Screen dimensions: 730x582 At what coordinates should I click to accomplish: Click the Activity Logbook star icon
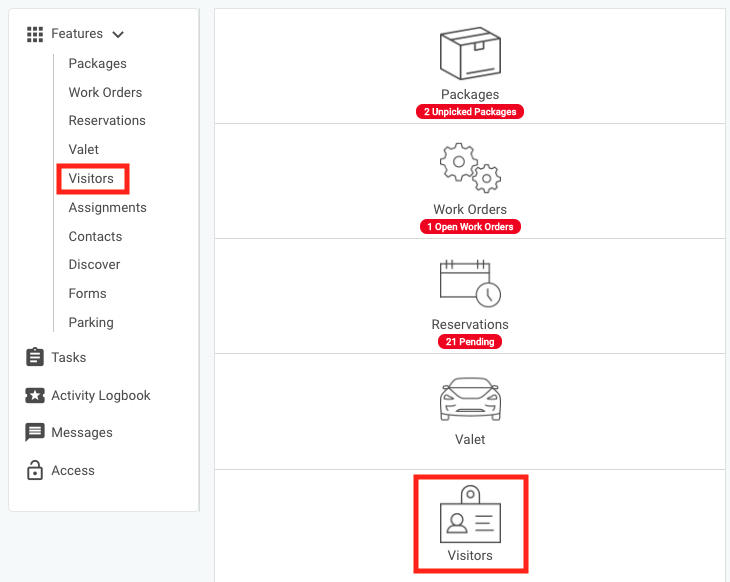[x=35, y=395]
